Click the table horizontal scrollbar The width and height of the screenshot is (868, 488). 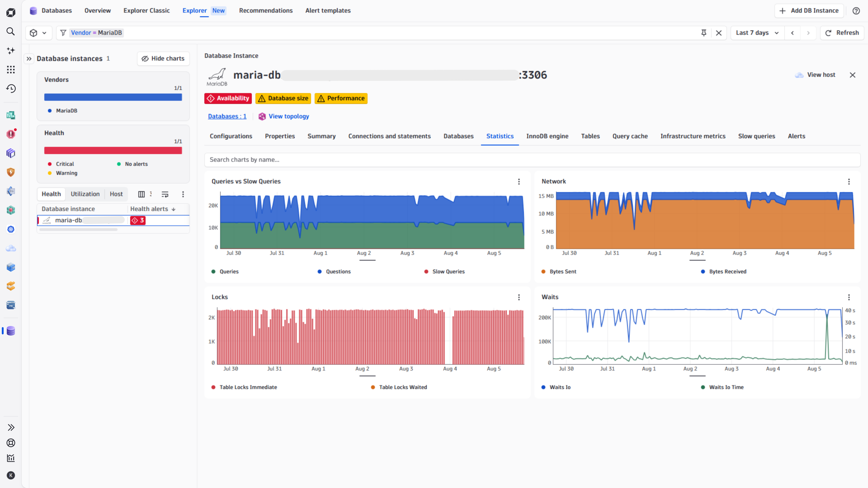coord(78,230)
